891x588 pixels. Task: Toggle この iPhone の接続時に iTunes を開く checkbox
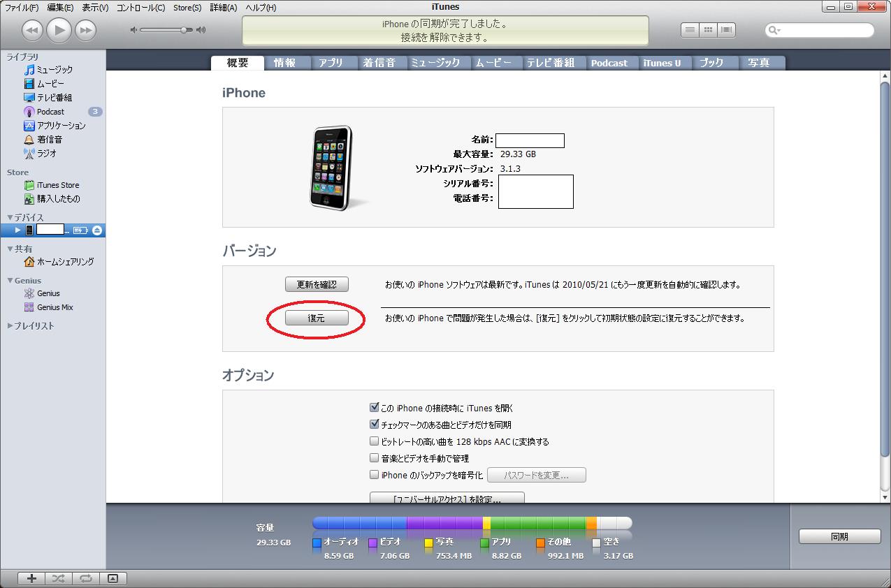[375, 408]
